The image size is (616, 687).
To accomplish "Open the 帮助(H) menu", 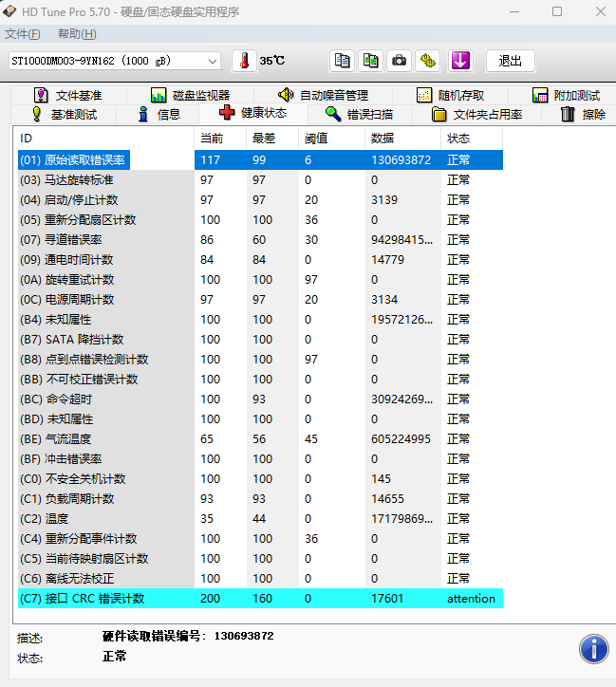I will coord(77,34).
